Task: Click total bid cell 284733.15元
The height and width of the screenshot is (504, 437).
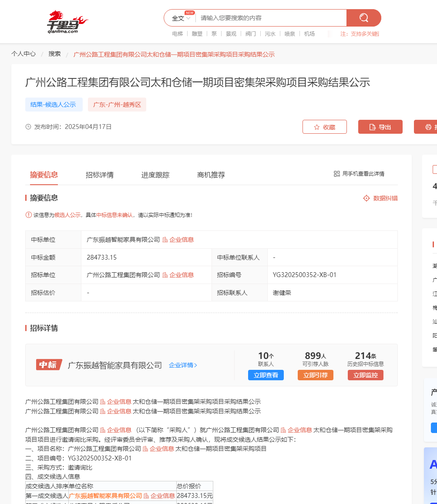Action: [x=195, y=496]
